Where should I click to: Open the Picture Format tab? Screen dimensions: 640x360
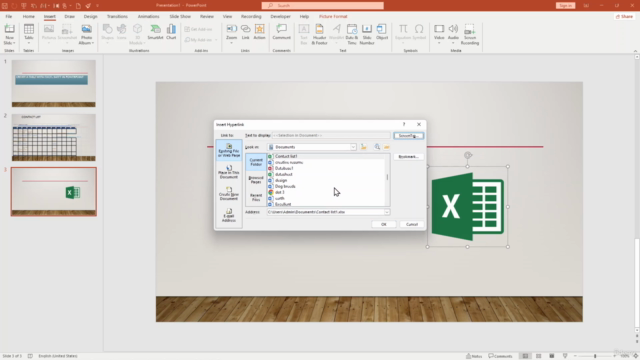(x=333, y=16)
